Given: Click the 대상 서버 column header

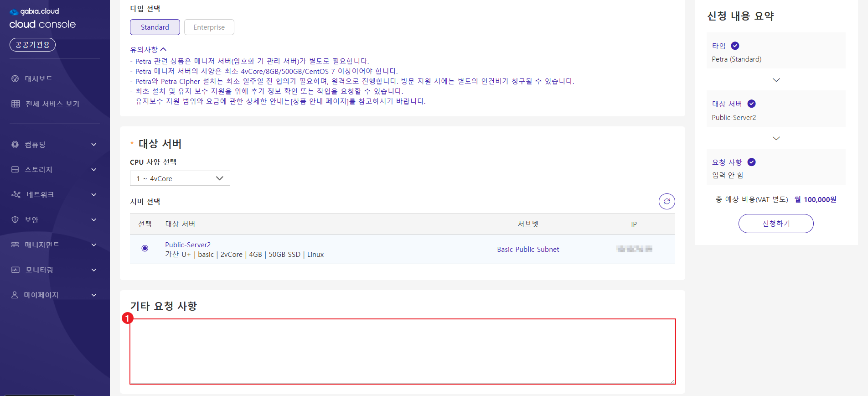Looking at the screenshot, I should click(x=180, y=224).
